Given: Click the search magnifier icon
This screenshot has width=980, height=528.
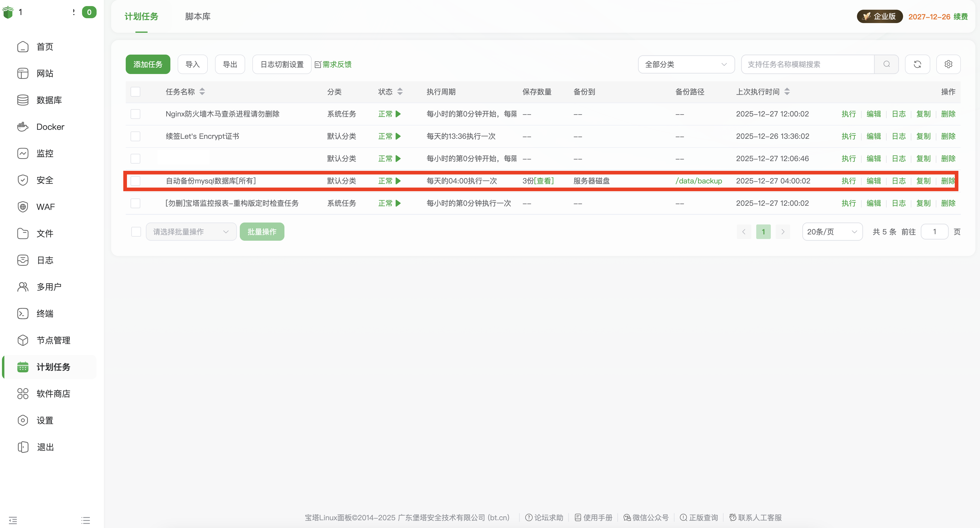Looking at the screenshot, I should tap(886, 64).
